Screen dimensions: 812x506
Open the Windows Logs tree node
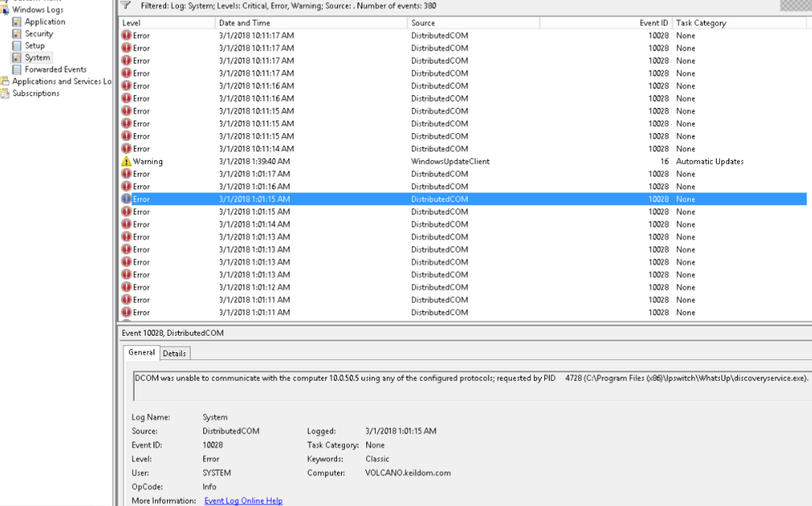coord(38,9)
